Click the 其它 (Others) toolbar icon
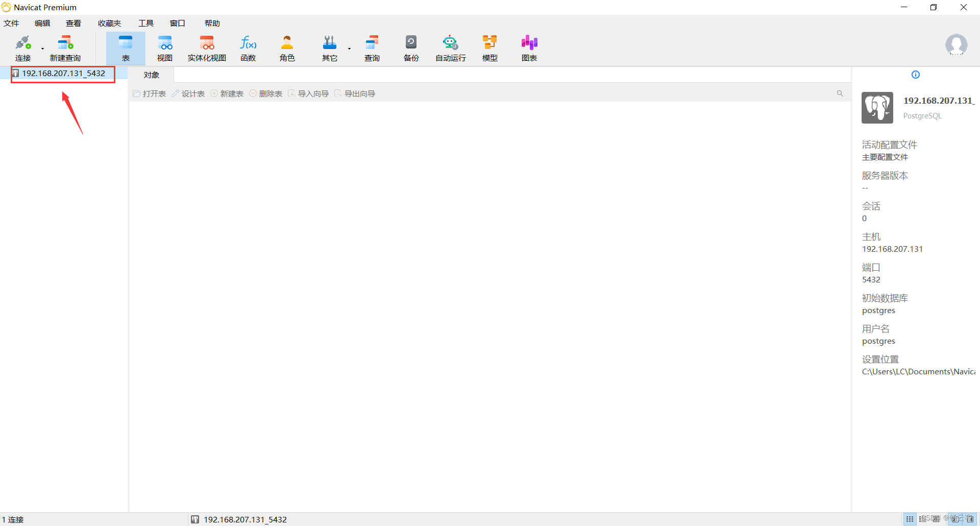980x526 pixels. pos(330,49)
